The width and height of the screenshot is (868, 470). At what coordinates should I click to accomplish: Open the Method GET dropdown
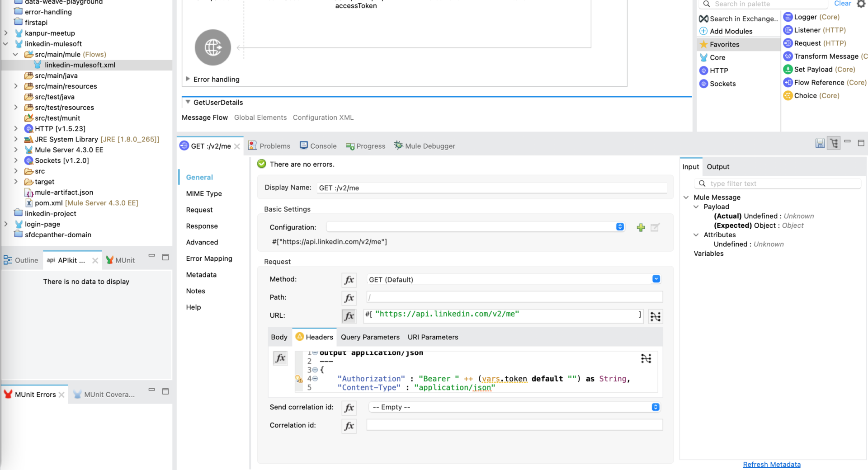656,279
